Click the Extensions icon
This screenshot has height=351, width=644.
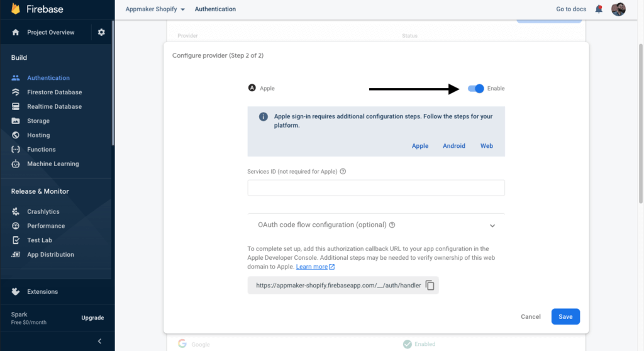[16, 291]
